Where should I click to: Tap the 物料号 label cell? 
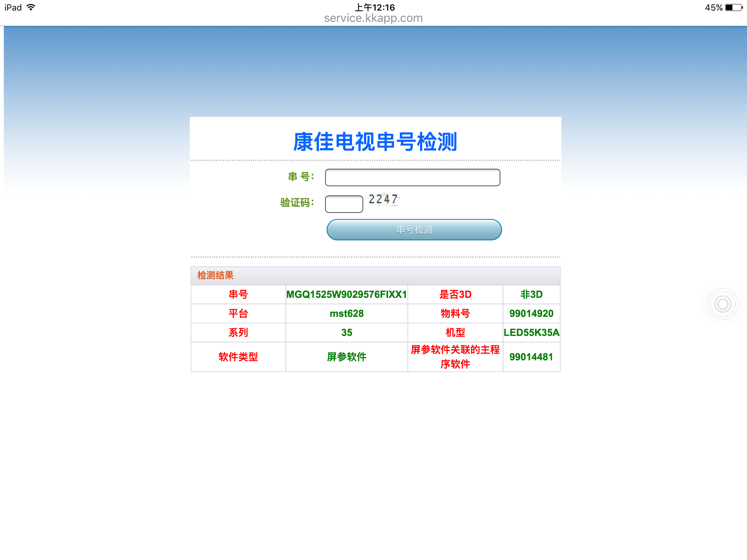455,314
